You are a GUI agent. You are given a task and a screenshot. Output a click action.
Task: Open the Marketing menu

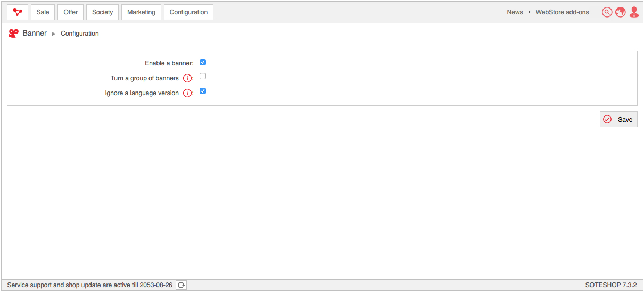pyautogui.click(x=141, y=12)
